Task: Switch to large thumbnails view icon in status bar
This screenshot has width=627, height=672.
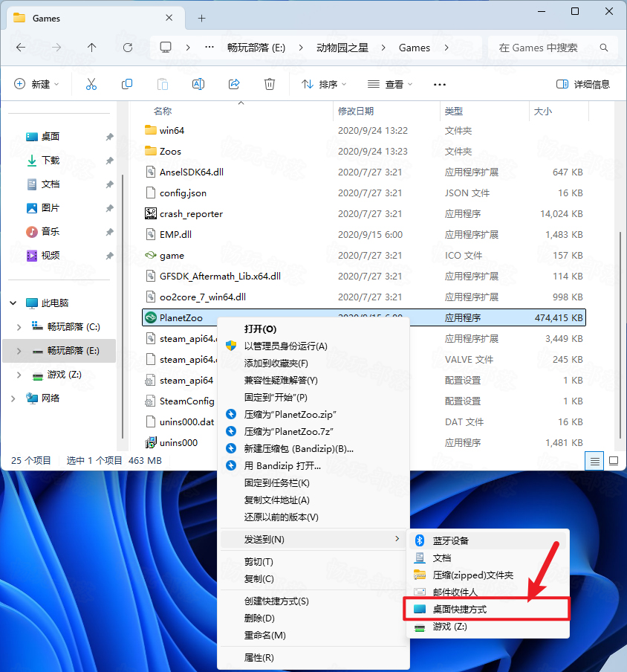Action: coord(614,461)
